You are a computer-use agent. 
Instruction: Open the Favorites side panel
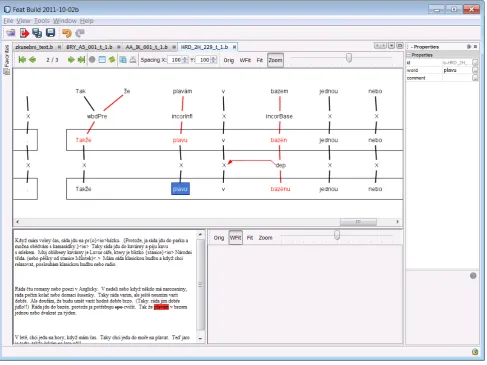click(7, 59)
